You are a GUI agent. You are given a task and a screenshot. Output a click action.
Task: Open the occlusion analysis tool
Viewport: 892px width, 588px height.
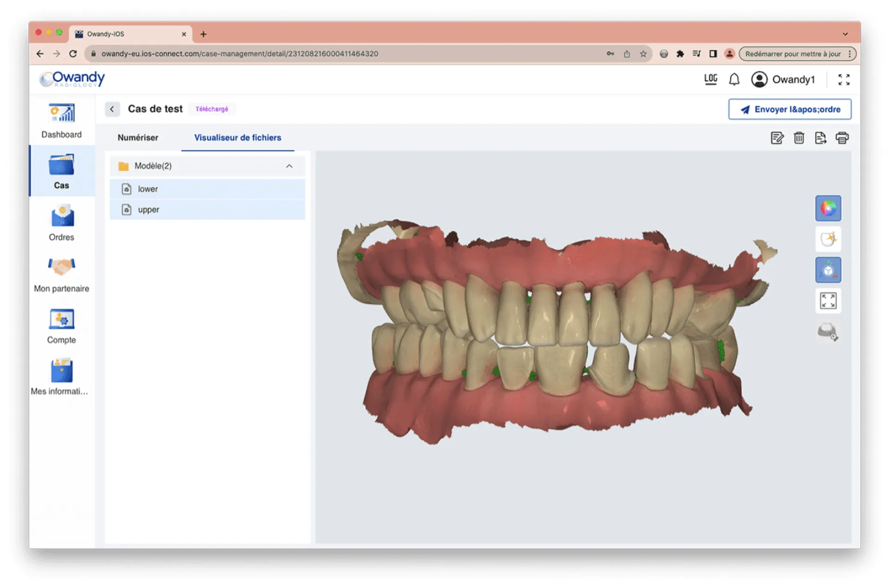(828, 332)
